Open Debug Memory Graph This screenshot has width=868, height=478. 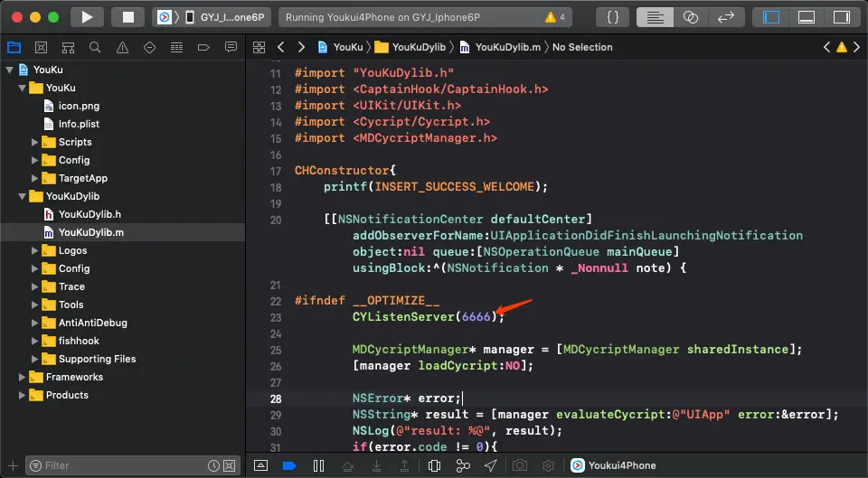(463, 466)
